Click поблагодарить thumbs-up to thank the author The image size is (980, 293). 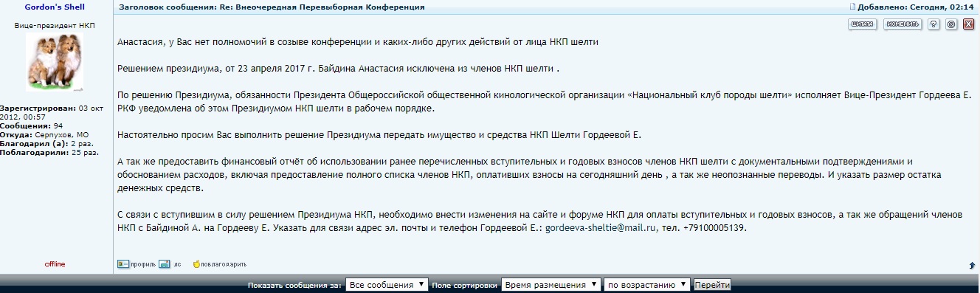coord(219,264)
